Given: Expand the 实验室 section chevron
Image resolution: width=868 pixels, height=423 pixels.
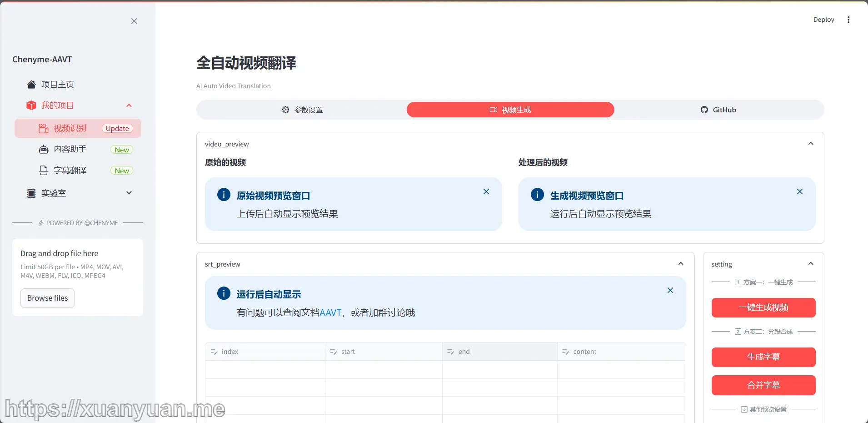Looking at the screenshot, I should tap(129, 193).
